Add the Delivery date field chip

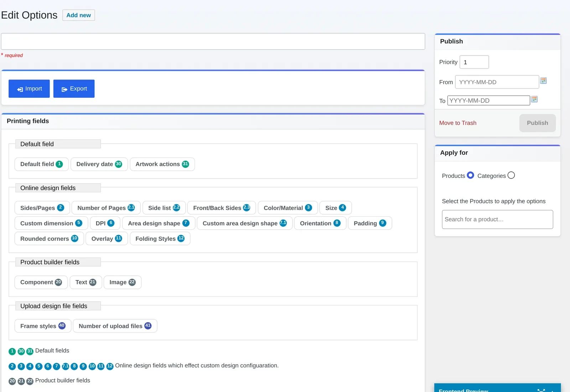(x=99, y=164)
